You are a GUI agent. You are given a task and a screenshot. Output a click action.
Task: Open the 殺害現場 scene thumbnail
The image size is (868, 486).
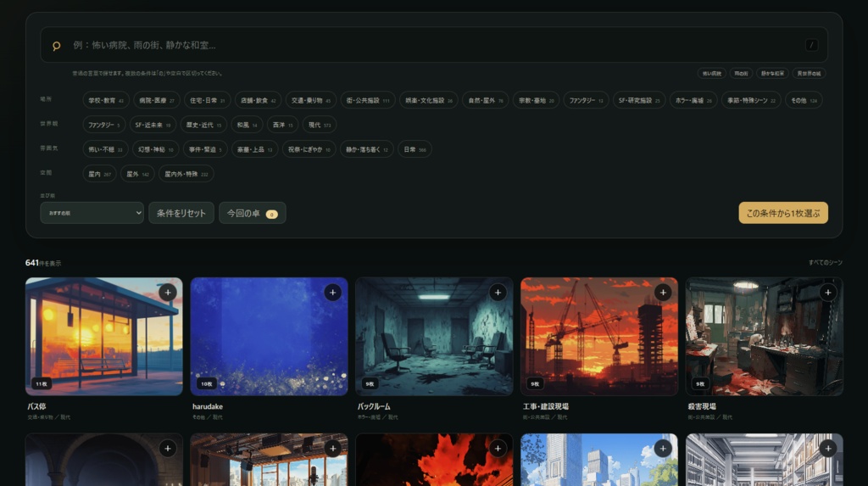click(764, 337)
